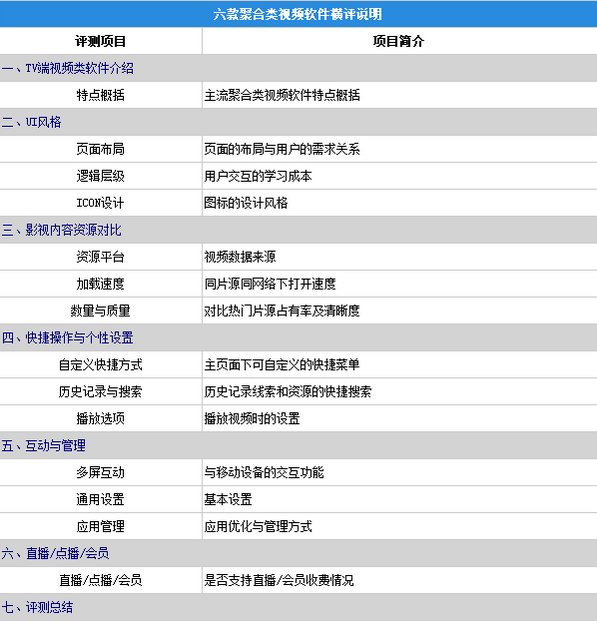Click the '加载速度' cell

[101, 284]
